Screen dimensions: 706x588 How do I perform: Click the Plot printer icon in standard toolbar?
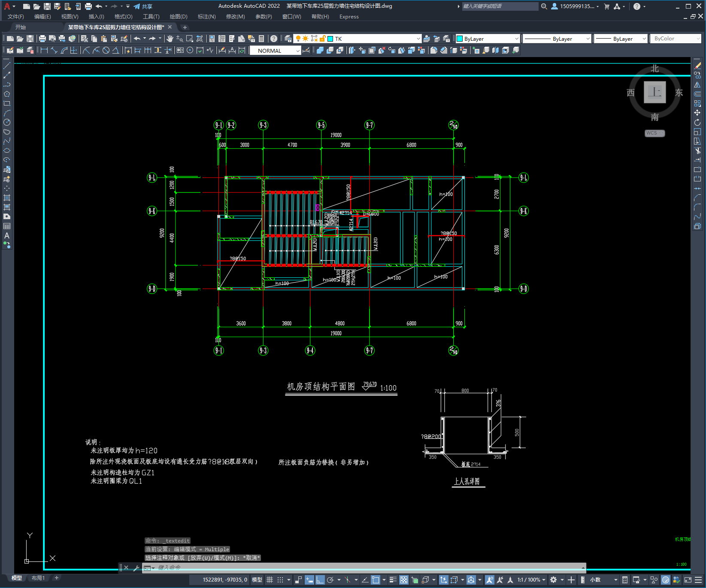[x=42, y=39]
